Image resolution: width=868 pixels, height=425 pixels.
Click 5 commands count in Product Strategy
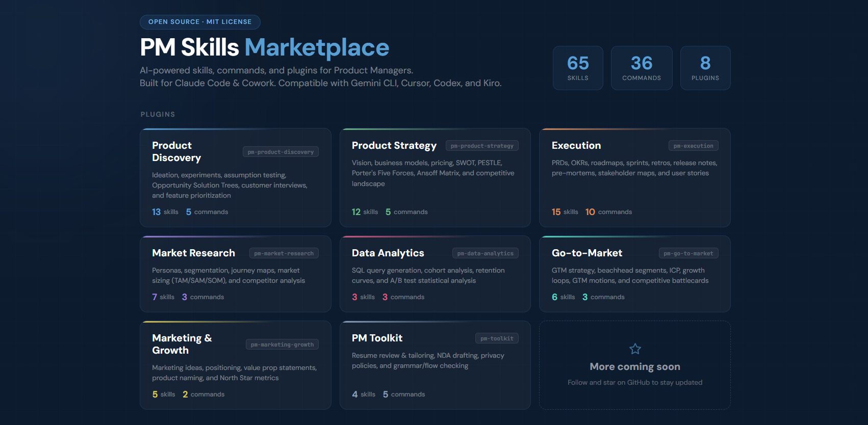click(x=406, y=212)
